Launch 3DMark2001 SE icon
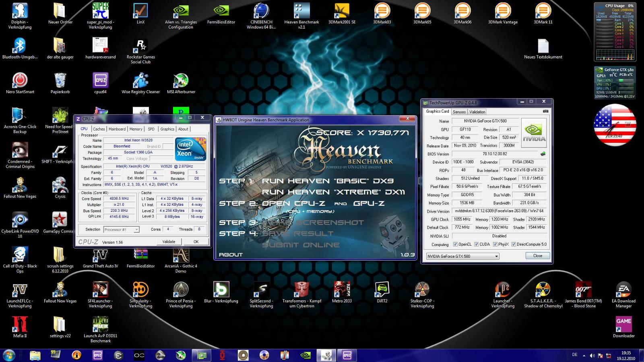The image size is (644, 362). coord(342,14)
